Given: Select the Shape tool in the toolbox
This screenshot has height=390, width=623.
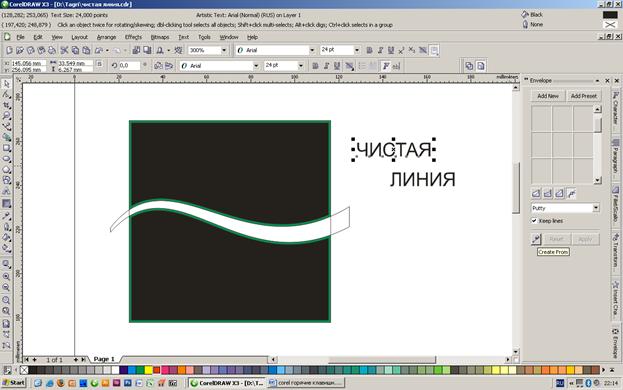Looking at the screenshot, I should (x=6, y=95).
